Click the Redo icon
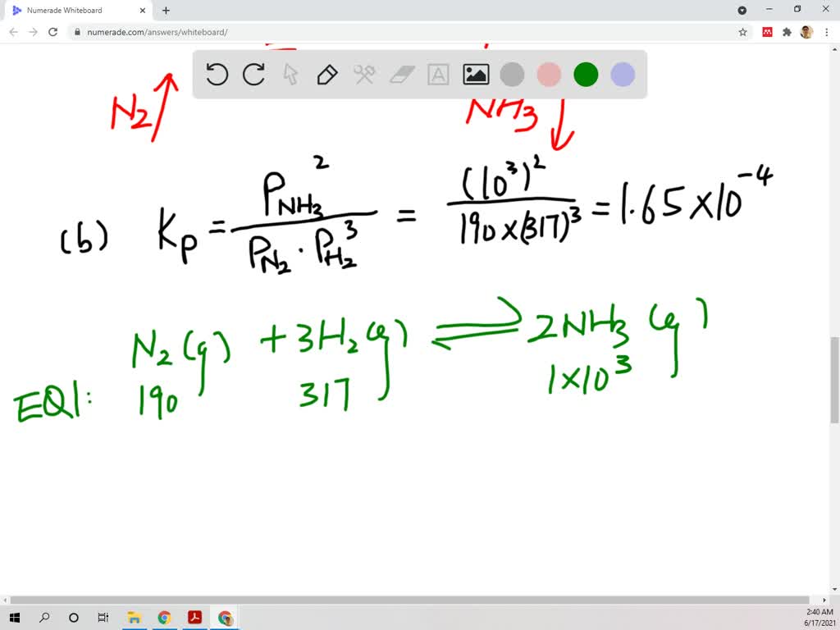This screenshot has height=630, width=840. pos(253,74)
